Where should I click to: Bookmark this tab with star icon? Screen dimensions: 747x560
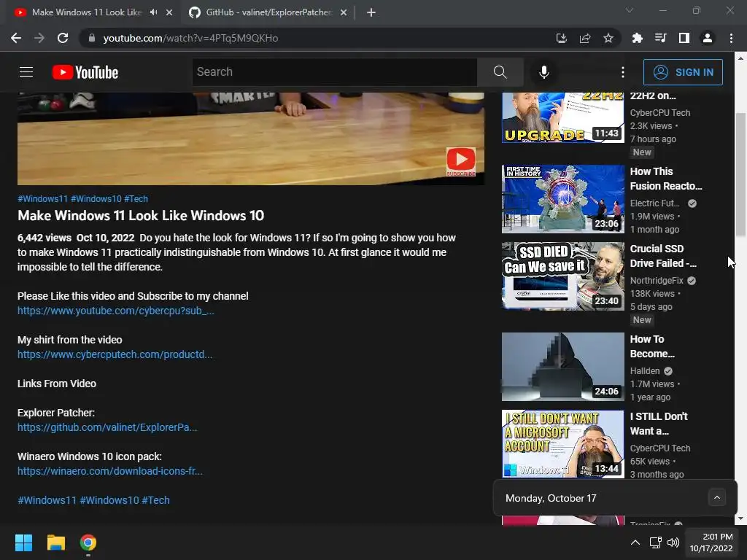[608, 38]
